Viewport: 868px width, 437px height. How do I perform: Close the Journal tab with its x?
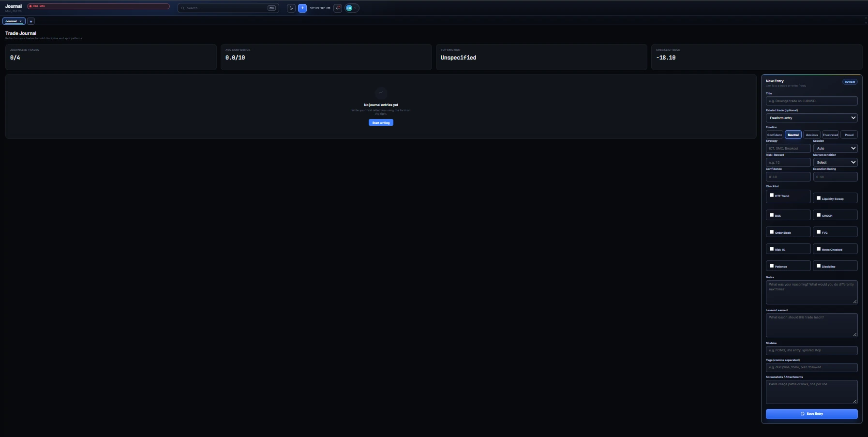[x=21, y=21]
